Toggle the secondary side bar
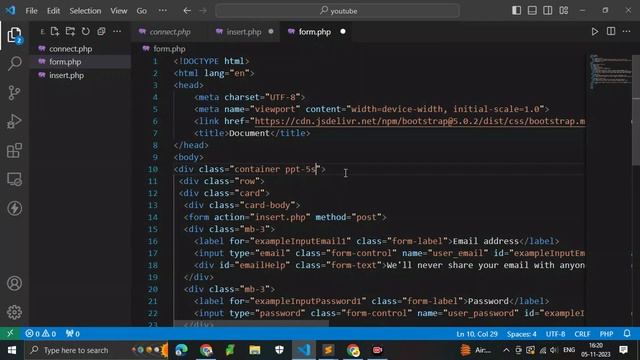Screen dimensions: 640x360 [548, 11]
